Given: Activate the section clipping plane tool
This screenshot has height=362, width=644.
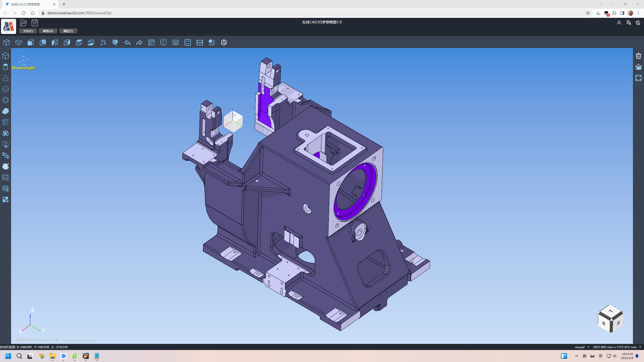Looking at the screenshot, I should (x=115, y=42).
